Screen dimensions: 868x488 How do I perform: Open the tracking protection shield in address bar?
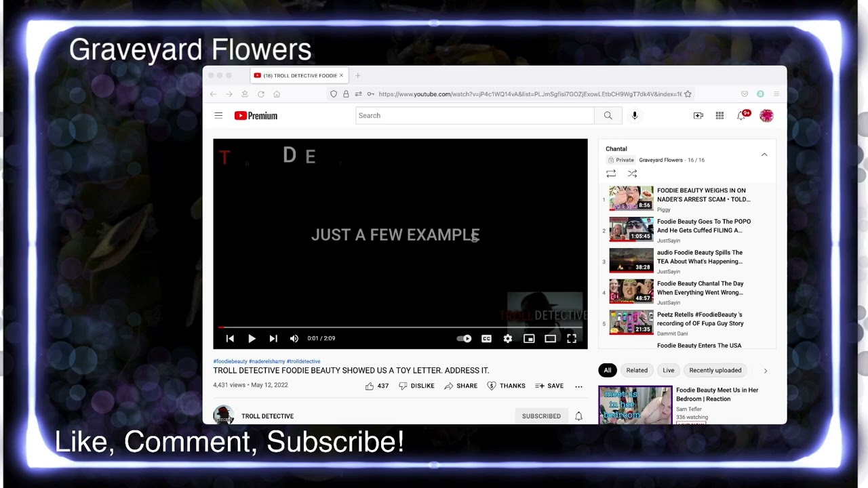(334, 94)
